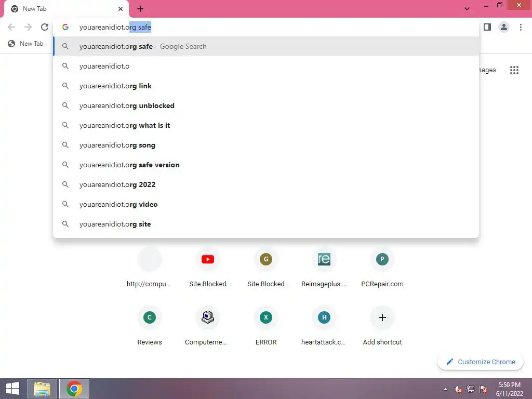Toggle the side panel icon
The image size is (532, 399).
tap(487, 27)
